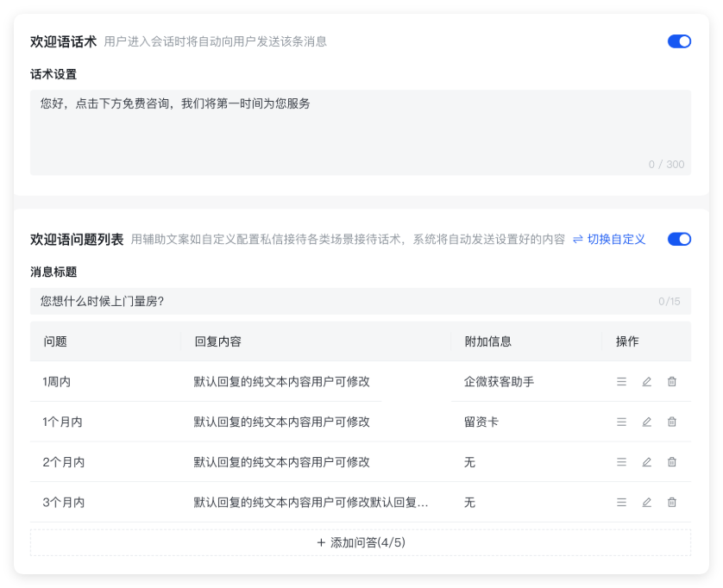
Task: Click the welcome message text area
Action: pos(360,127)
